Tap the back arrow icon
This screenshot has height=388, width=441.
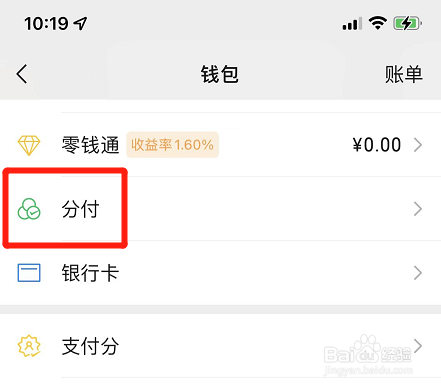22,74
